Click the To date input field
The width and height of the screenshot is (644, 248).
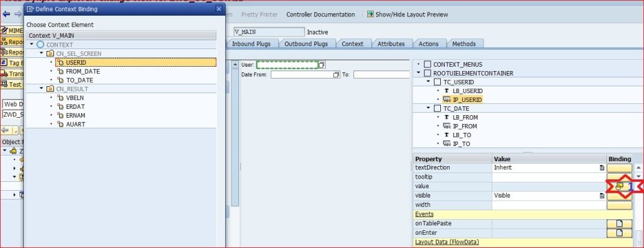tap(382, 75)
